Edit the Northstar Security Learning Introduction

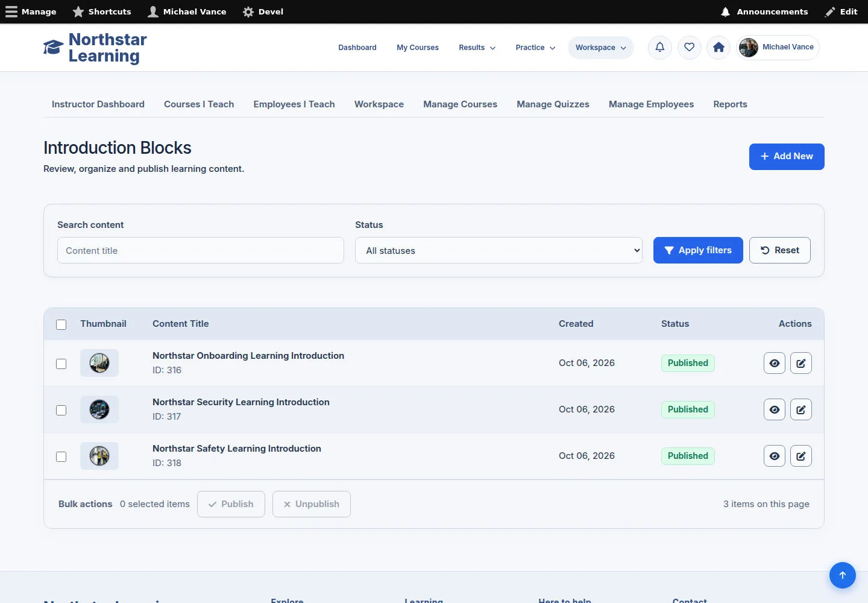(x=801, y=409)
